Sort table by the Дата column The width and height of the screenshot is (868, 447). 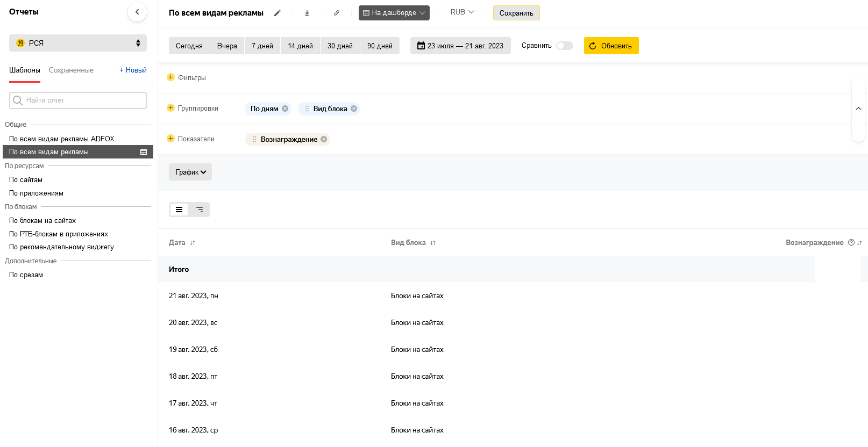pyautogui.click(x=192, y=243)
